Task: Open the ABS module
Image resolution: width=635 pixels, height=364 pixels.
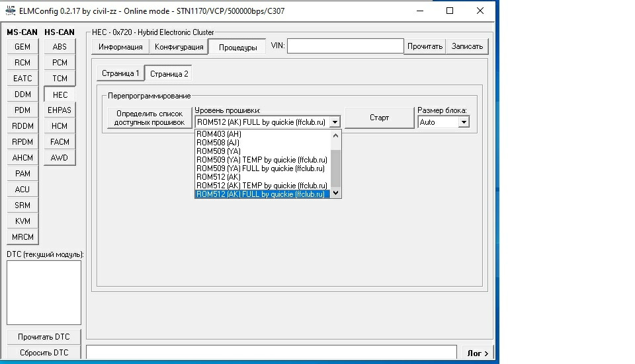Action: [60, 46]
